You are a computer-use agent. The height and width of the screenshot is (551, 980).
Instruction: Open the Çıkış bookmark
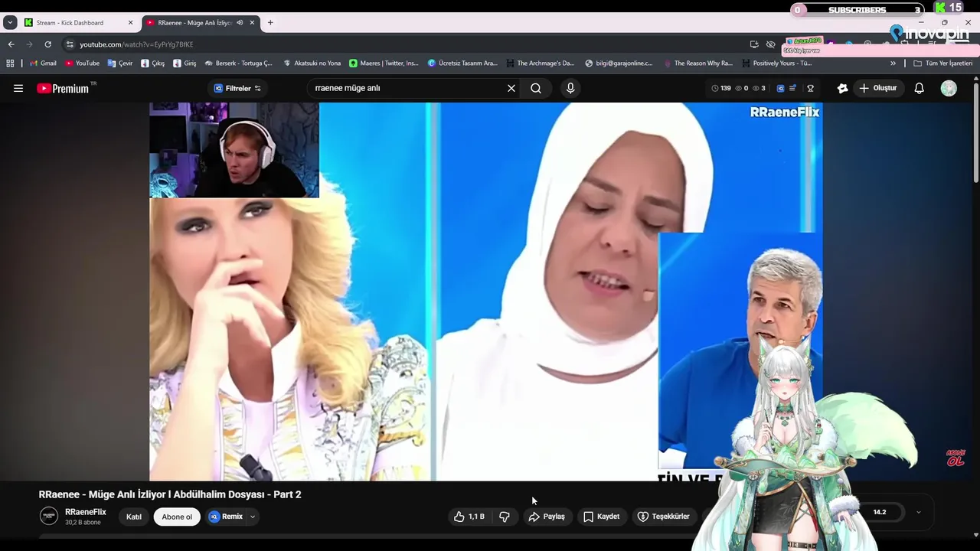tap(152, 64)
